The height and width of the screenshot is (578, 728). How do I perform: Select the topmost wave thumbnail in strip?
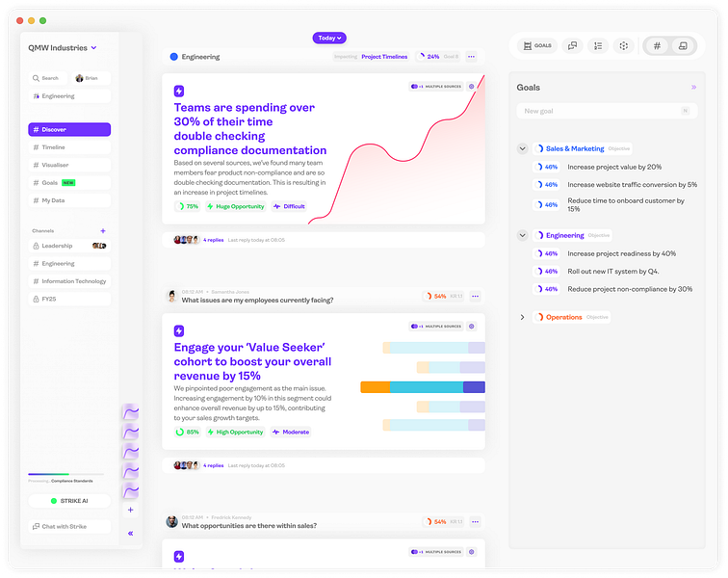(x=130, y=411)
